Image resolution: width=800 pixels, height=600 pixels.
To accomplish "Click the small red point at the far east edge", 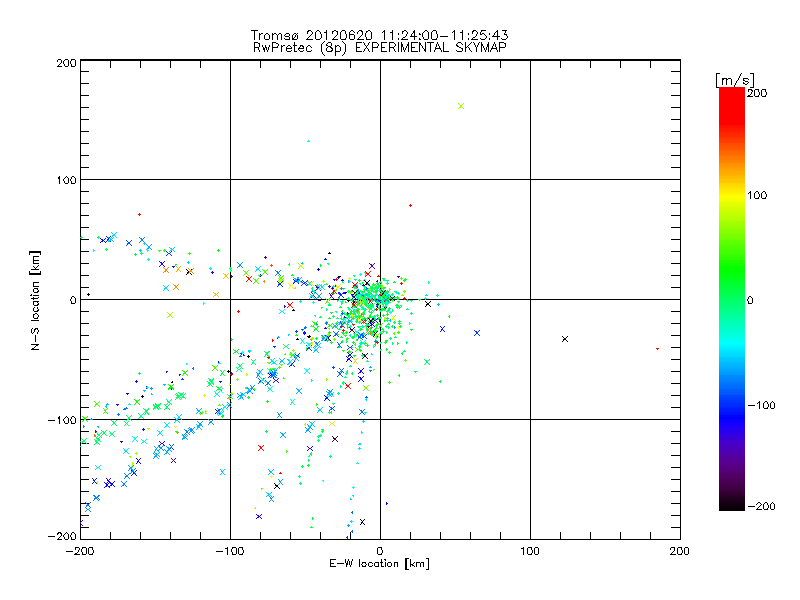I will click(x=657, y=349).
